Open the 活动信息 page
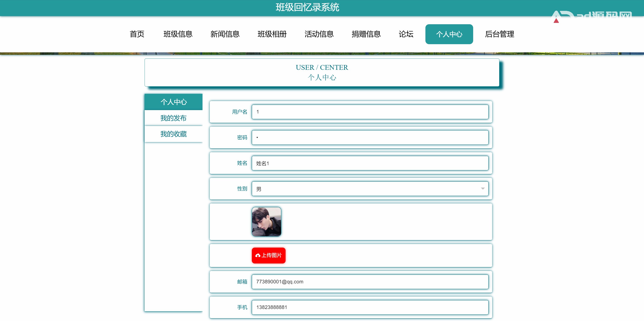The height and width of the screenshot is (321, 644). tap(319, 34)
